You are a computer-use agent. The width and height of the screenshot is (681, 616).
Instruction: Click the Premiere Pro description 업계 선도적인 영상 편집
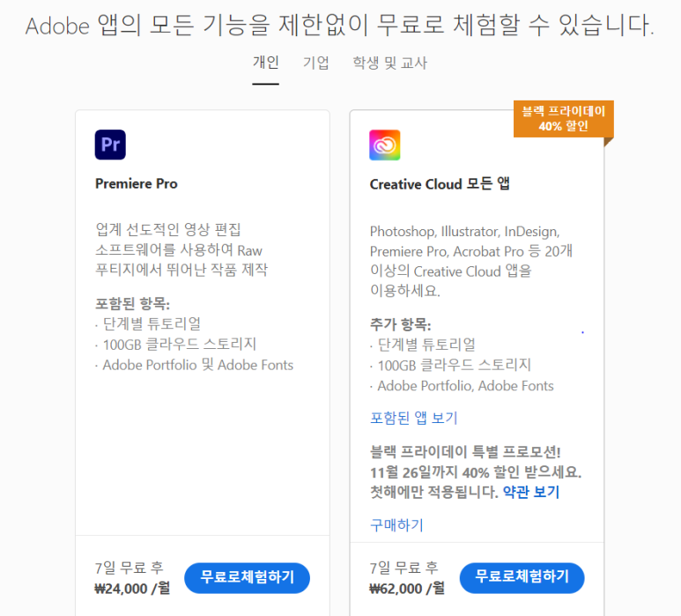pyautogui.click(x=181, y=249)
